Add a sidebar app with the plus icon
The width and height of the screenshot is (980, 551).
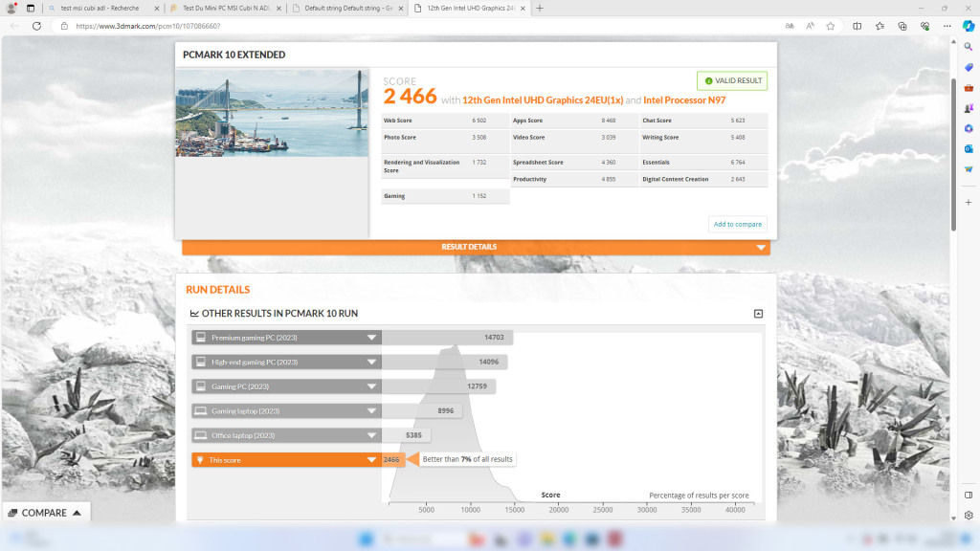969,203
